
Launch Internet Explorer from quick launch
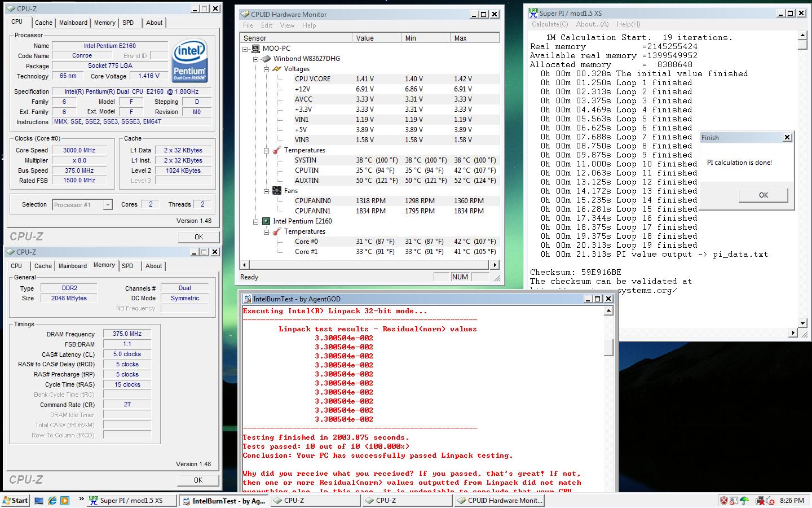point(52,501)
